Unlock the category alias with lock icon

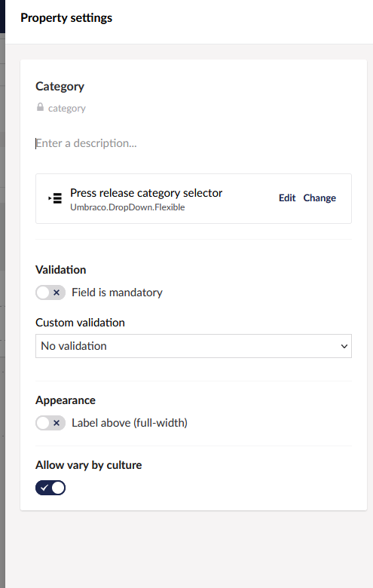(x=40, y=107)
